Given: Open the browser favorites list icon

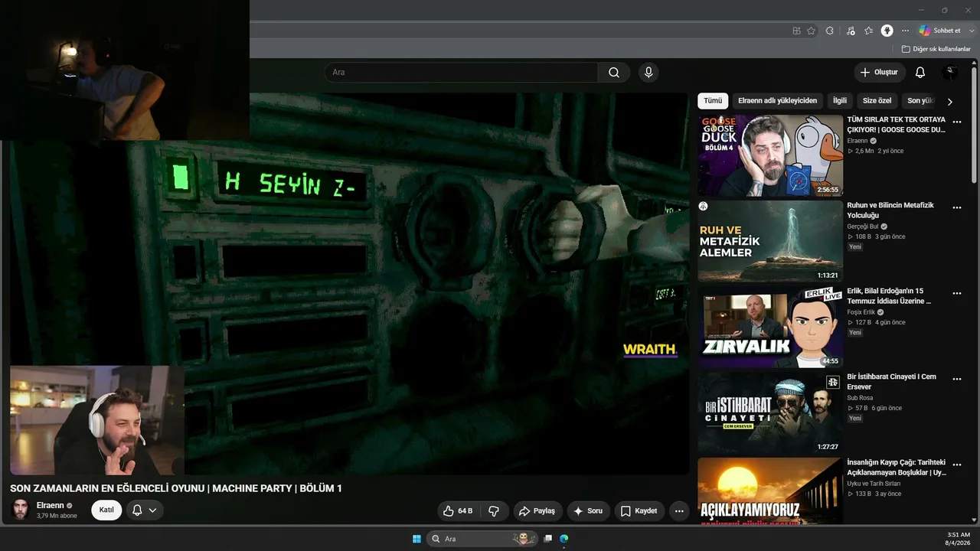Looking at the screenshot, I should click(868, 31).
